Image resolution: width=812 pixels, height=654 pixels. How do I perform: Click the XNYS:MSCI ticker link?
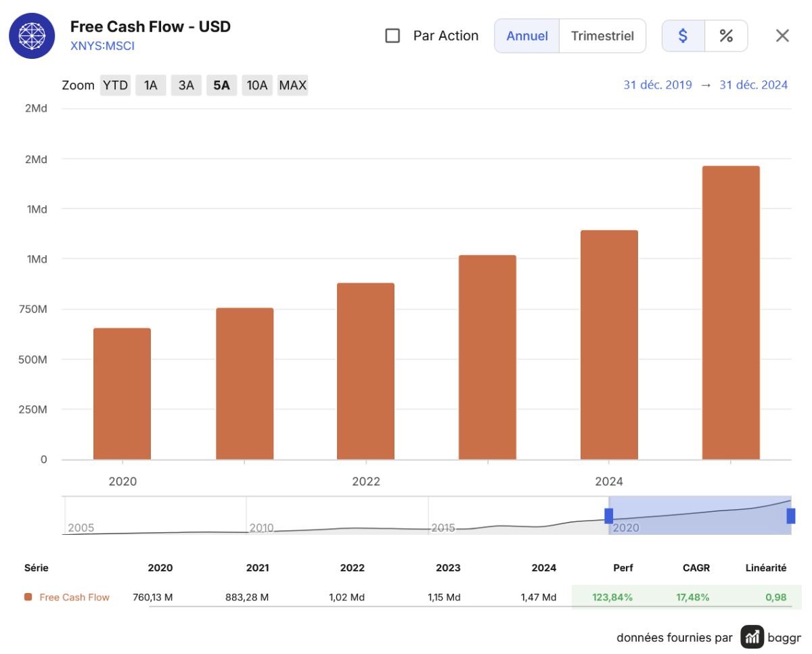point(103,46)
